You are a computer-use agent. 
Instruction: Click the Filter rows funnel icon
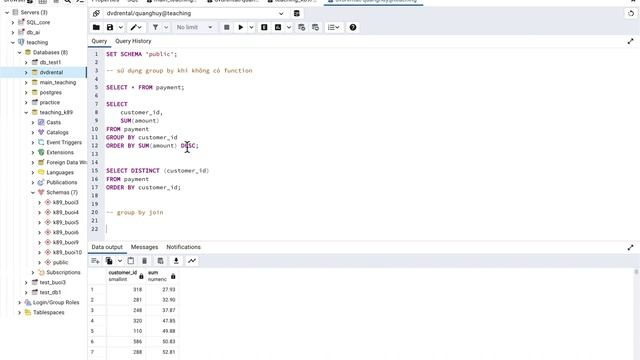(156, 27)
